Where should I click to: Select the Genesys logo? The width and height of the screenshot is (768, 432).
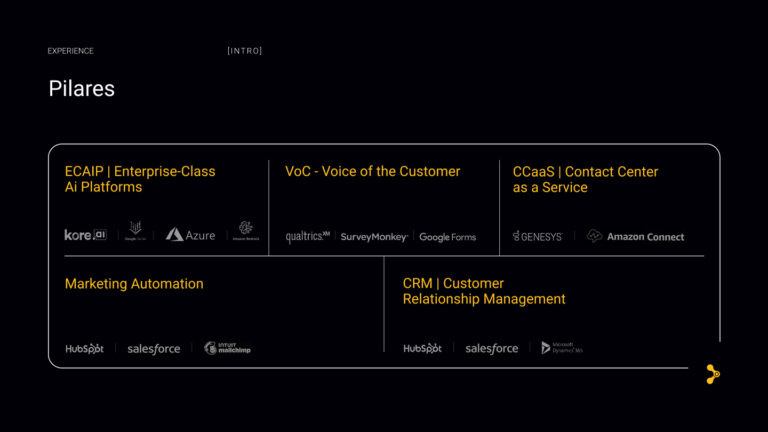pyautogui.click(x=538, y=237)
